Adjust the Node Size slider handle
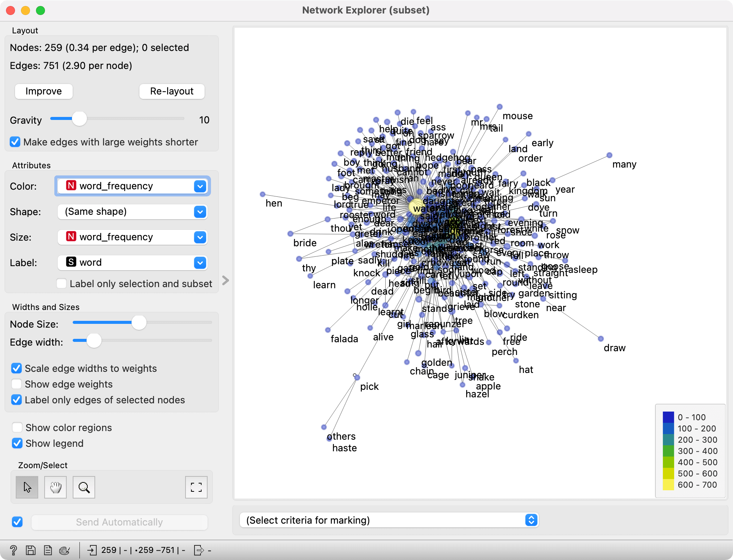The height and width of the screenshot is (560, 733). 139,322
